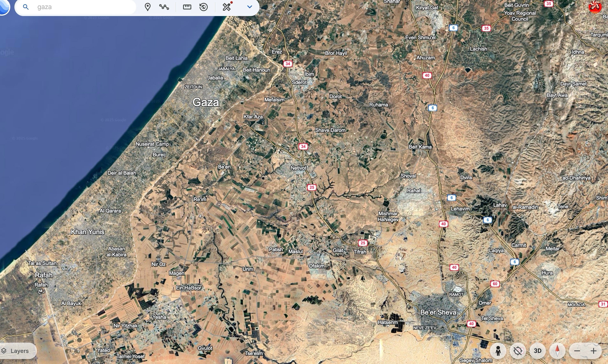Open the account avatar at top right
608x364 pixels.
[595, 7]
